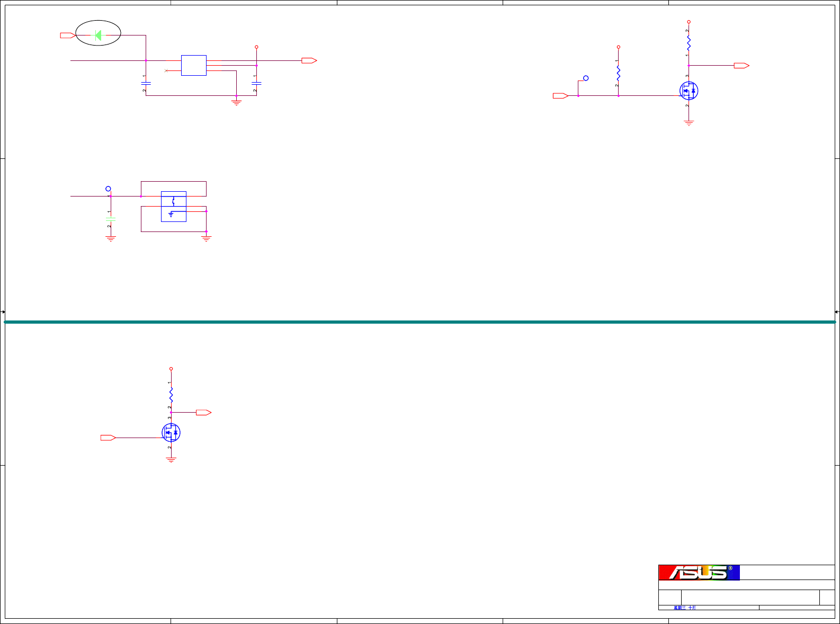Click the input port feeding the top-right MOSFET gate
840x624 pixels.
point(560,96)
